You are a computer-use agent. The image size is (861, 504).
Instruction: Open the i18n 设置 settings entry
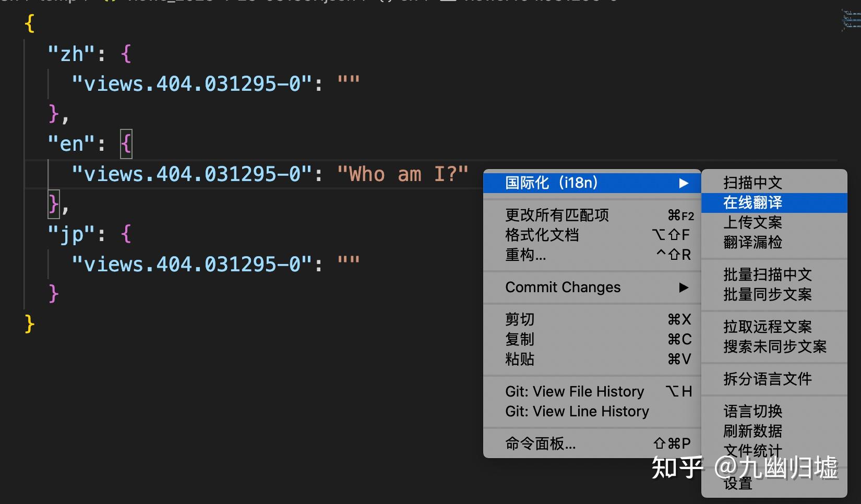737,484
